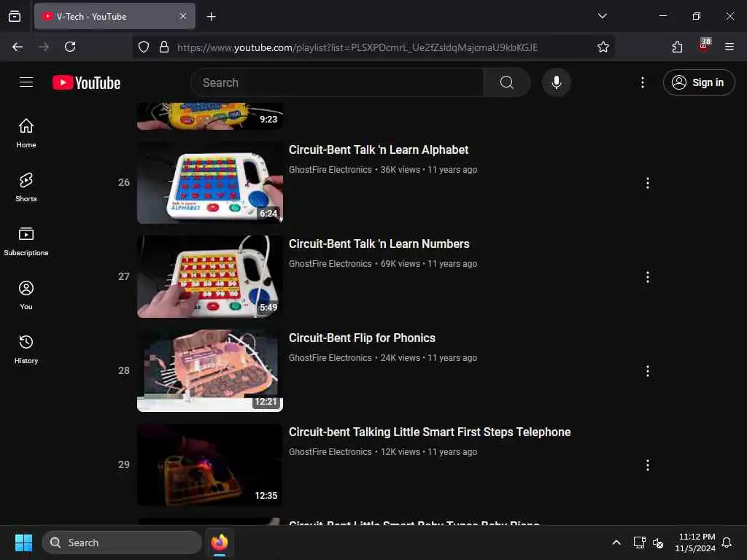The width and height of the screenshot is (747, 560).
Task: Open action menu for Talk 'n Learn Alphabet
Action: click(x=648, y=183)
